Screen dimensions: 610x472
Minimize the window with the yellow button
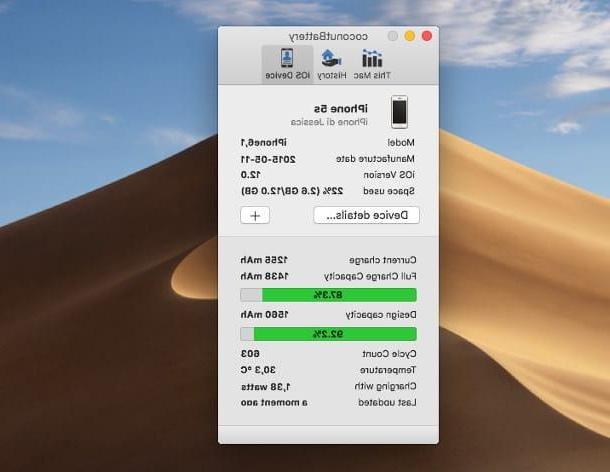(410, 36)
